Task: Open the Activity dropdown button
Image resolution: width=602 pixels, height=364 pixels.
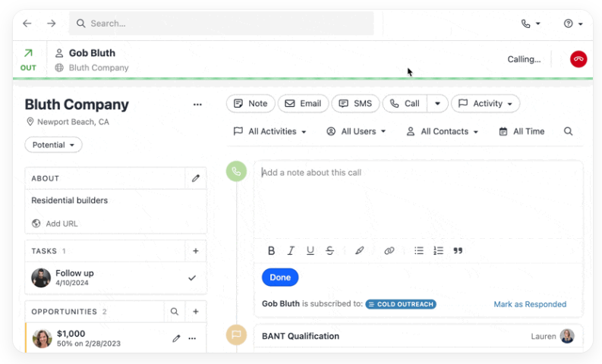Action: click(485, 104)
